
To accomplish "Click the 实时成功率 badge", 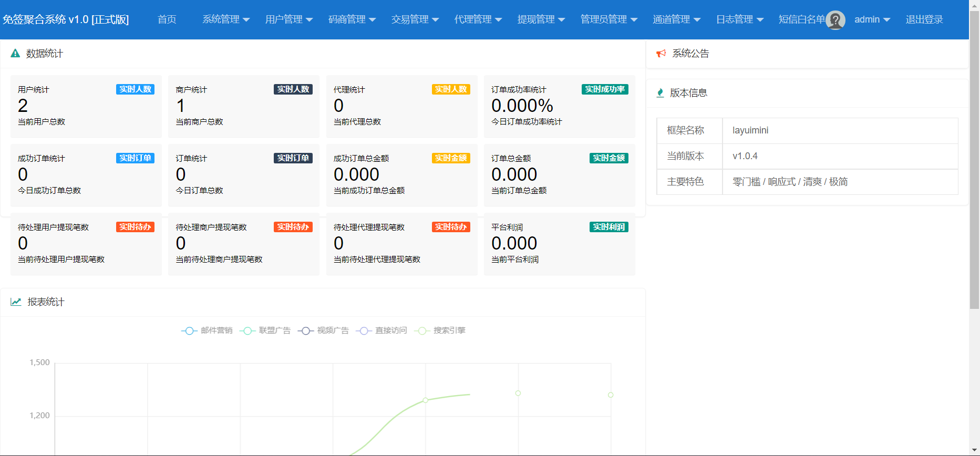I will 605,89.
